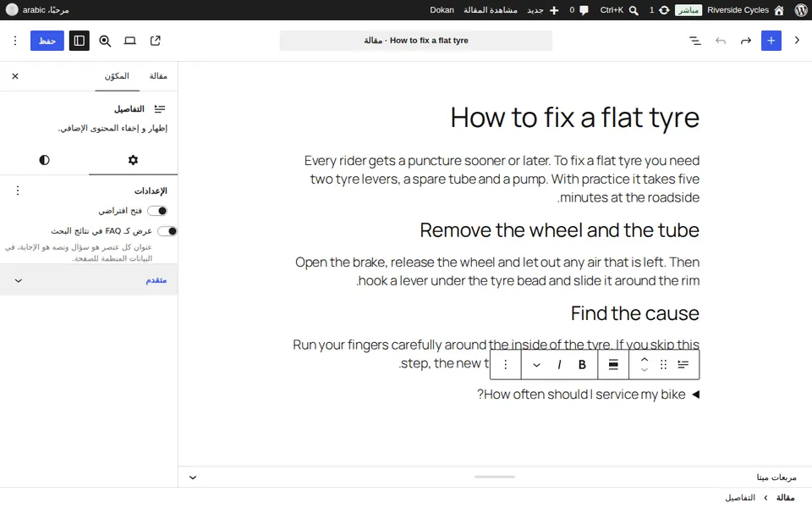
Task: Undo the last change
Action: point(746,41)
